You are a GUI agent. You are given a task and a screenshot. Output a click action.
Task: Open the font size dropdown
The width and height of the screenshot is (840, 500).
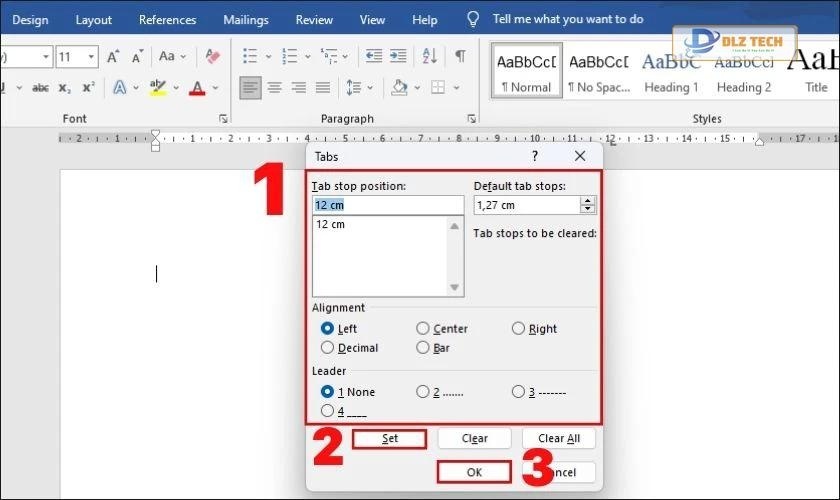click(x=92, y=56)
